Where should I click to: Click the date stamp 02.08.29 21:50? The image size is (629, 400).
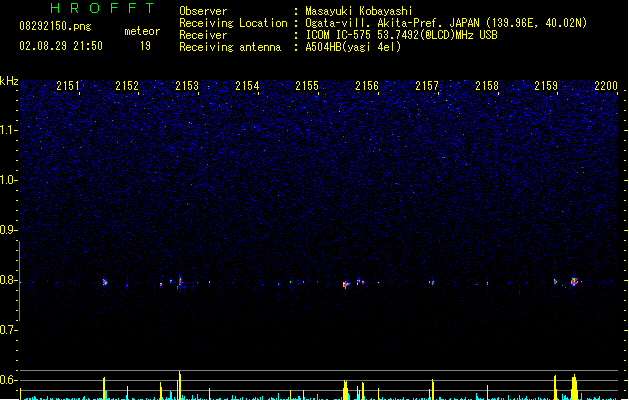click(x=61, y=46)
